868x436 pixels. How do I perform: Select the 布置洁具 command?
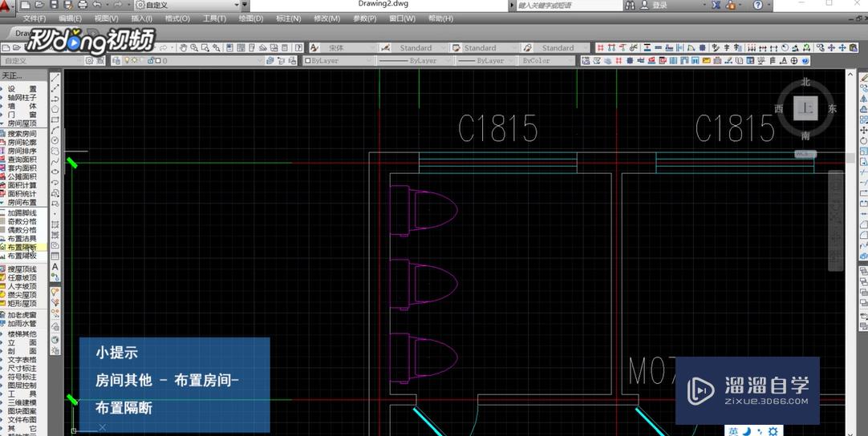pos(22,239)
